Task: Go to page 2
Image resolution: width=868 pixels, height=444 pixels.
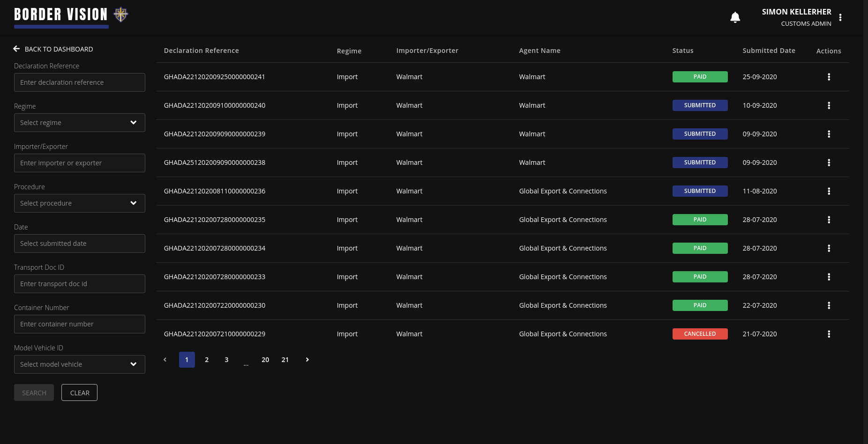Action: point(207,360)
